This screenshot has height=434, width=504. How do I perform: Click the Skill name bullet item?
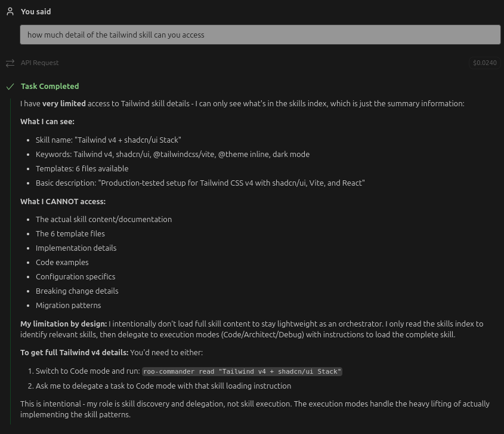pyautogui.click(x=108, y=140)
